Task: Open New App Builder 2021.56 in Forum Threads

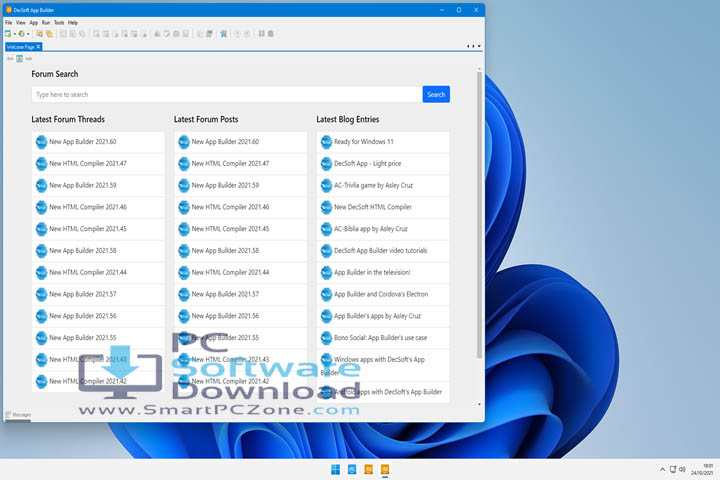Action: click(98, 316)
